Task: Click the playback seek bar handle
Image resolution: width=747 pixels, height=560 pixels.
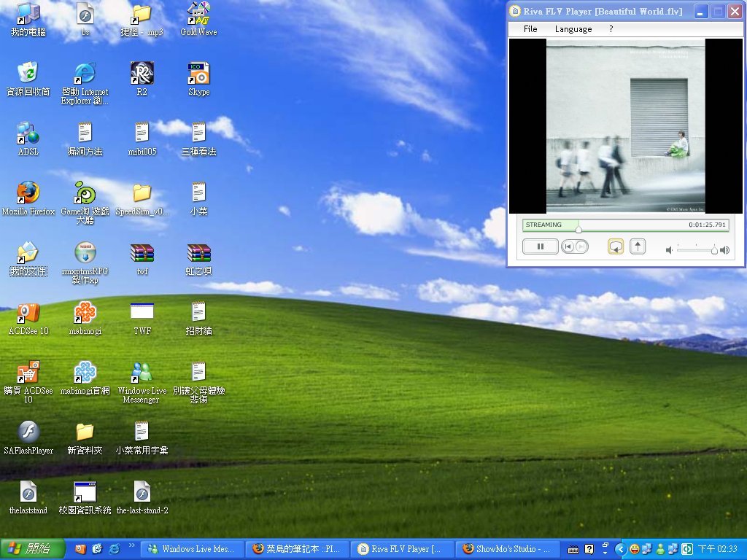Action: 578,228
